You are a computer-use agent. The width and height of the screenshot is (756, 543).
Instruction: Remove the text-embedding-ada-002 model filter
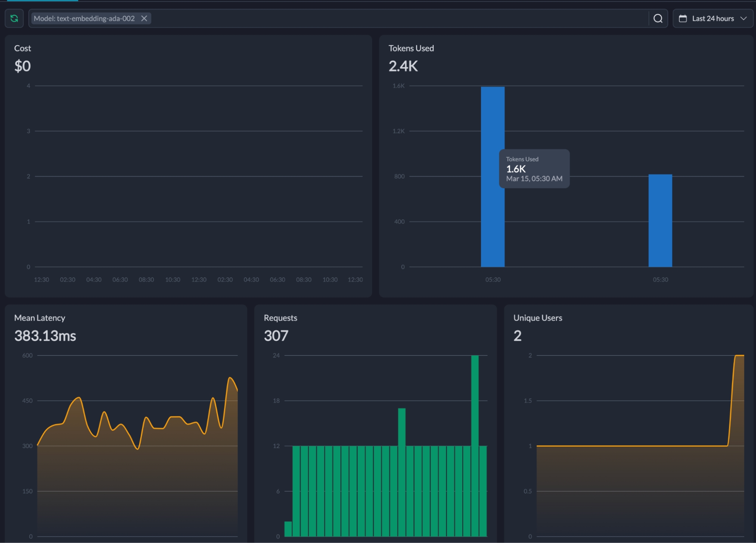click(144, 18)
